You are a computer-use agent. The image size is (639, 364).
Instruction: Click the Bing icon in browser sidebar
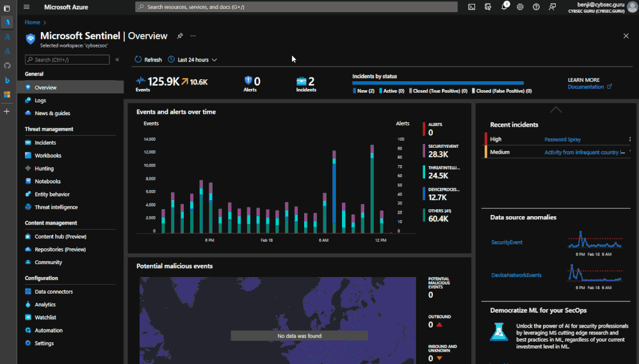[7, 80]
